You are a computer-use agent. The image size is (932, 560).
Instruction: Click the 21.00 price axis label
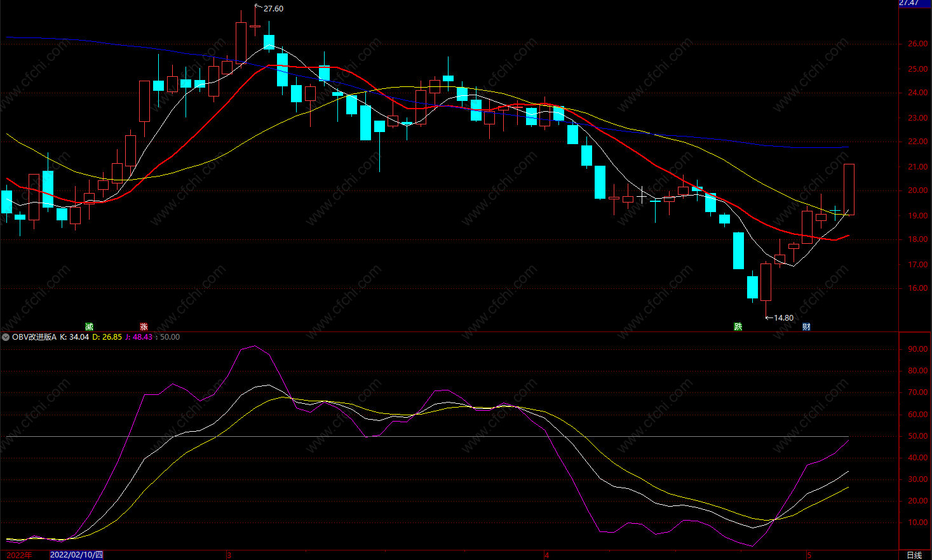(x=917, y=167)
